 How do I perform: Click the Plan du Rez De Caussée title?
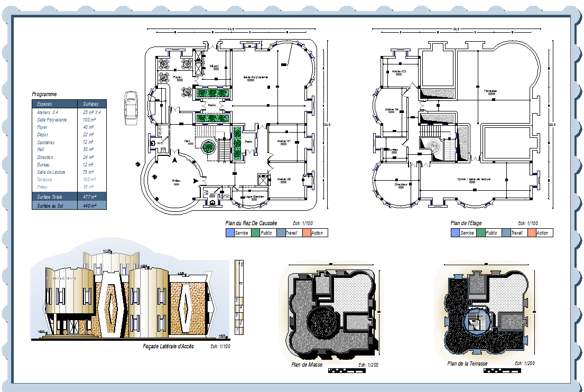pos(251,223)
